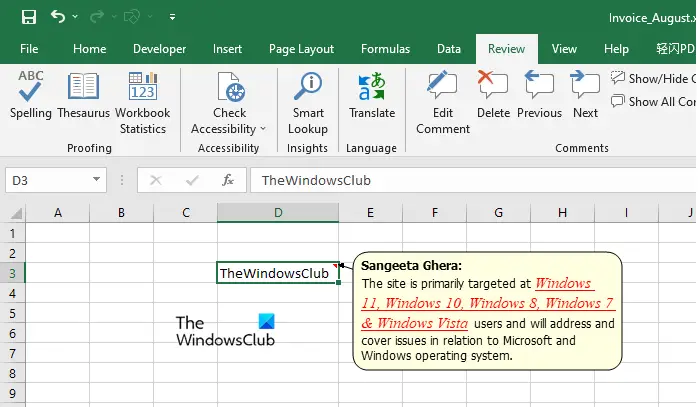The image size is (700, 407).
Task: Switch to the Data tab
Action: tap(449, 49)
